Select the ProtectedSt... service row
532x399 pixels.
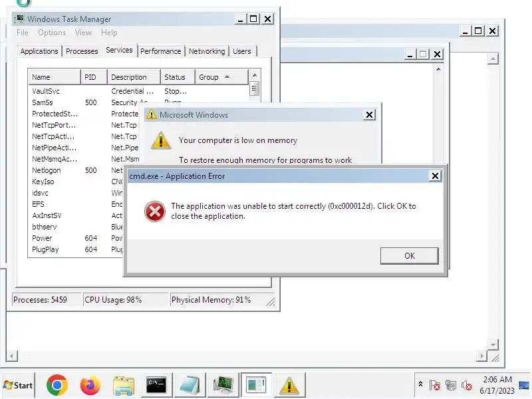point(85,114)
